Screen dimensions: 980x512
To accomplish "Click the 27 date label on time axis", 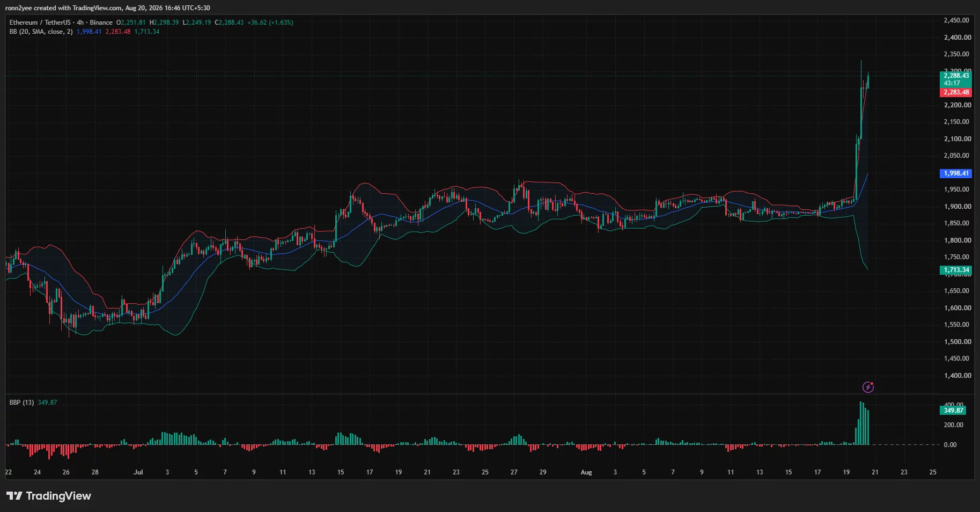I will pyautogui.click(x=514, y=472).
